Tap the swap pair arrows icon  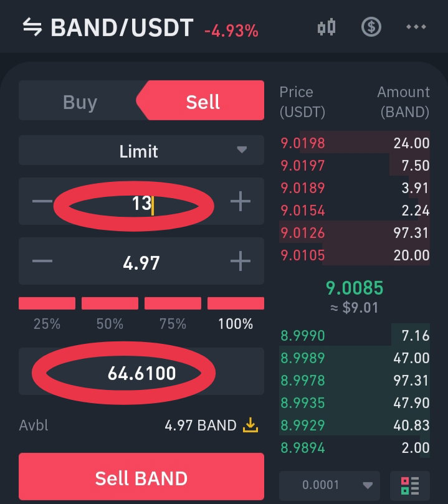click(x=32, y=27)
